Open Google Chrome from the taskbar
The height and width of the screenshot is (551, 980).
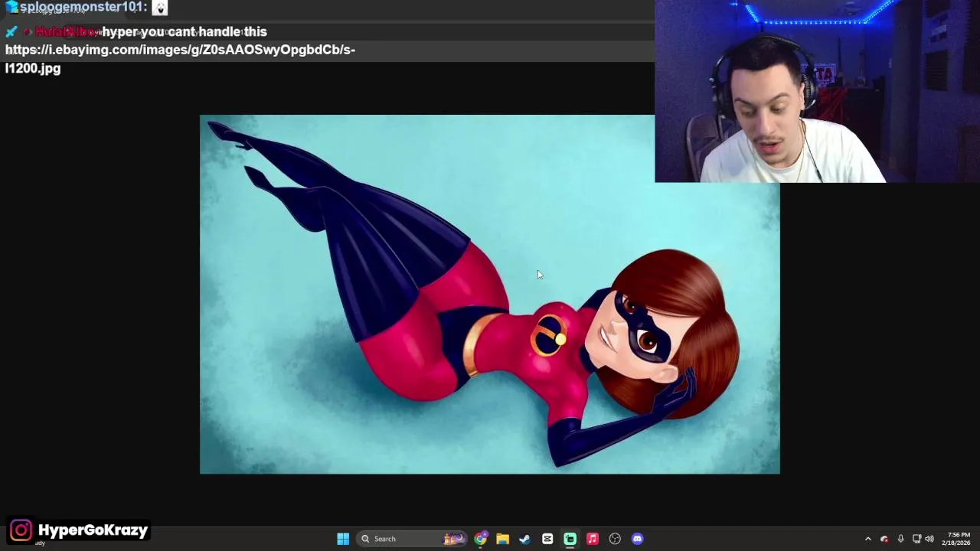pos(480,539)
